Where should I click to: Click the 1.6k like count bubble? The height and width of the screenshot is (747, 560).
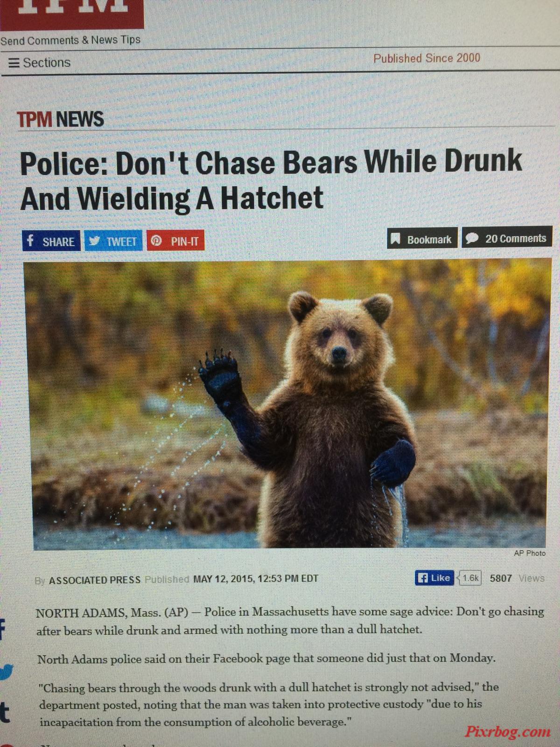470,578
